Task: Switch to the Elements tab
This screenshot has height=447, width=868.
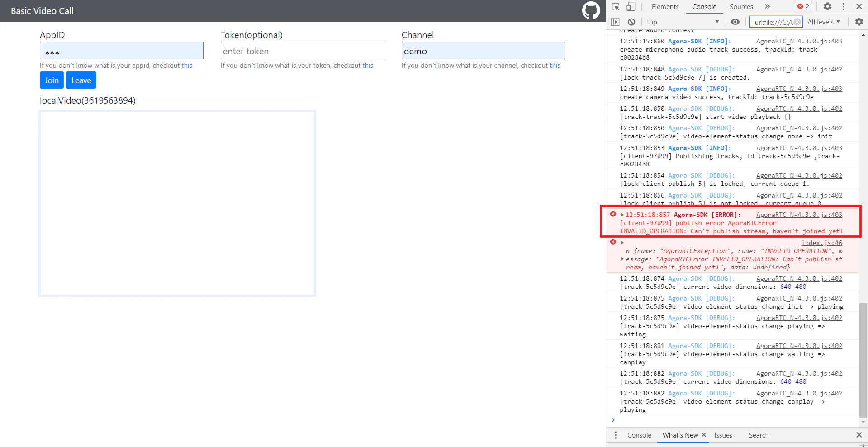Action: pos(665,7)
